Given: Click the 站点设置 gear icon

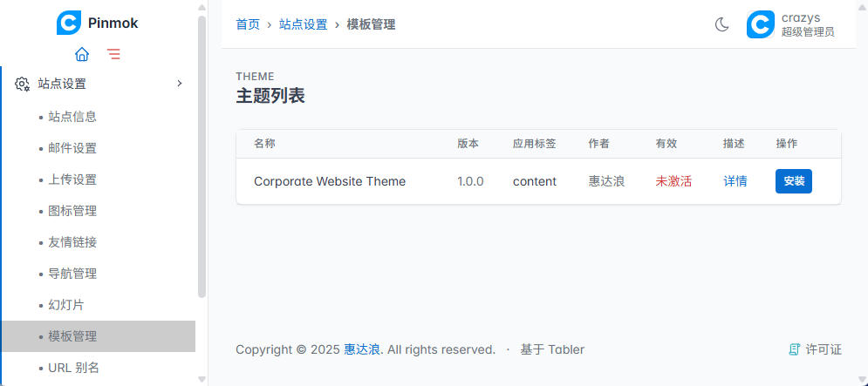Looking at the screenshot, I should point(22,84).
